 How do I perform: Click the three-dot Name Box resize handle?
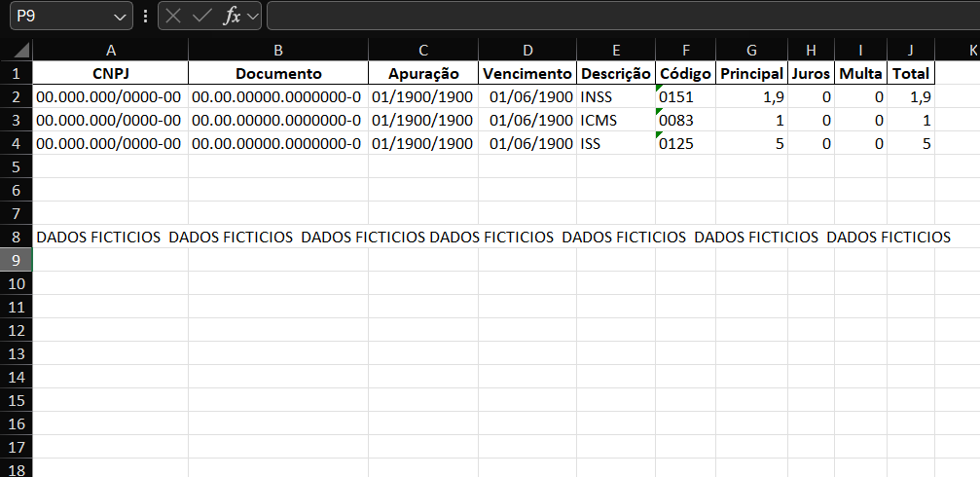tap(146, 17)
